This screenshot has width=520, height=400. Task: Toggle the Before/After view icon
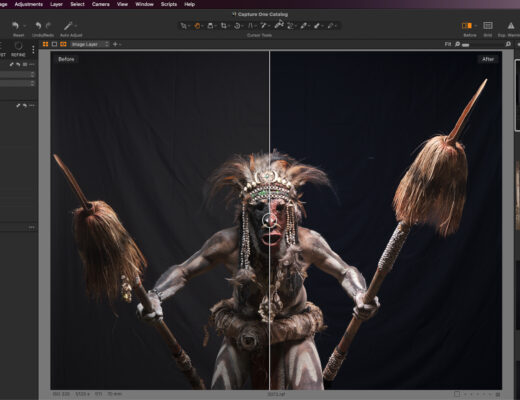[x=467, y=26]
